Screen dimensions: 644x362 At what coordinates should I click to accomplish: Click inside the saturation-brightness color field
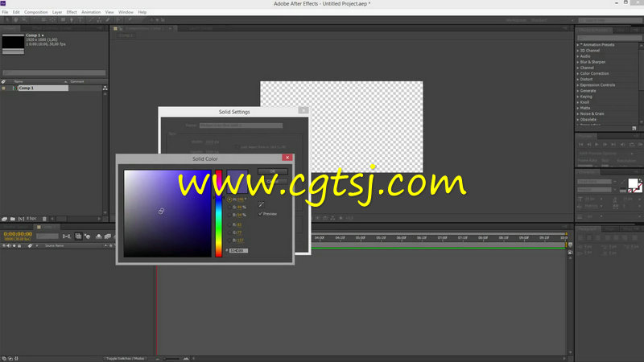point(167,213)
